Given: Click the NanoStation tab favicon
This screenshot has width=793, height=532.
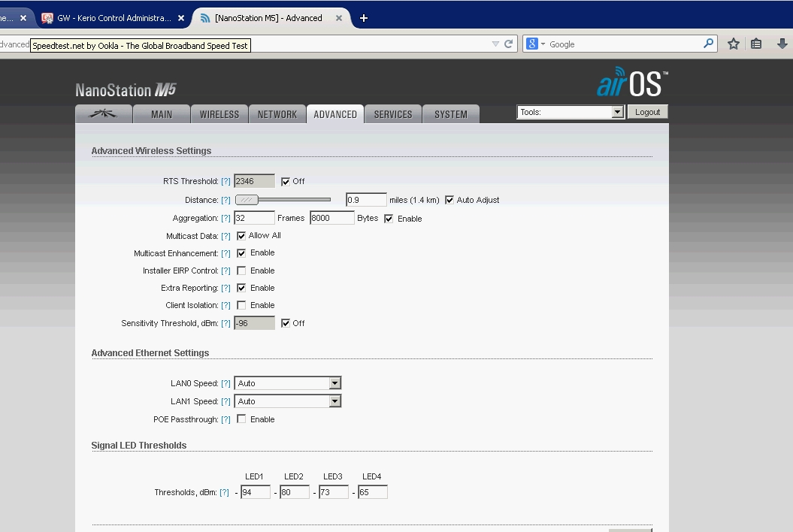Looking at the screenshot, I should pyautogui.click(x=204, y=18).
